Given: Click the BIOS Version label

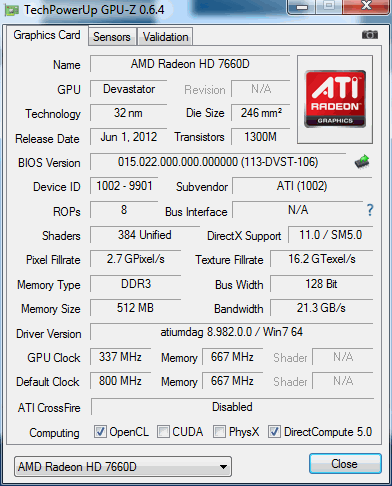Looking at the screenshot, I should pyautogui.click(x=49, y=163).
